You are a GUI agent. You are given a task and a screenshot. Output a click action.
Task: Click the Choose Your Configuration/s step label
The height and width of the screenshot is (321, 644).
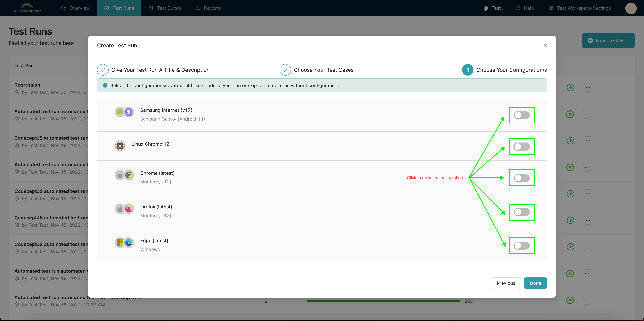[512, 70]
